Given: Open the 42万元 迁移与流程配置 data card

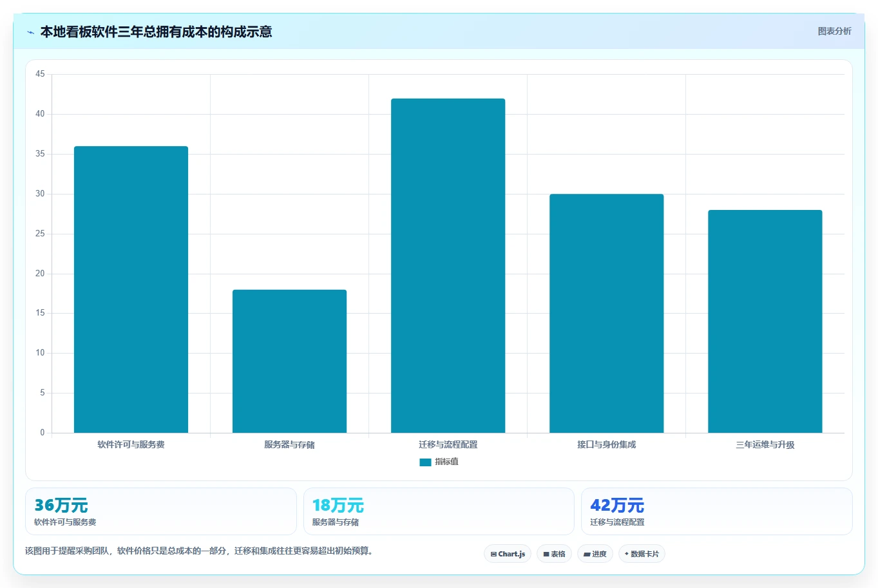Looking at the screenshot, I should (716, 511).
